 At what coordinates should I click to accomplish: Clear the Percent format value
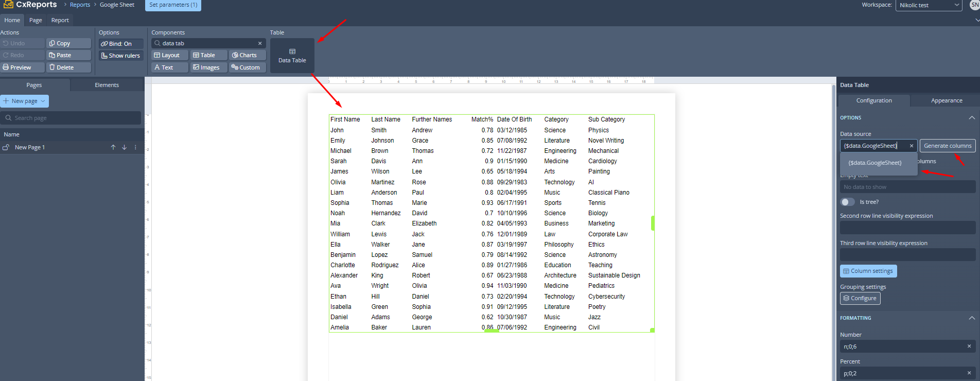pyautogui.click(x=969, y=373)
